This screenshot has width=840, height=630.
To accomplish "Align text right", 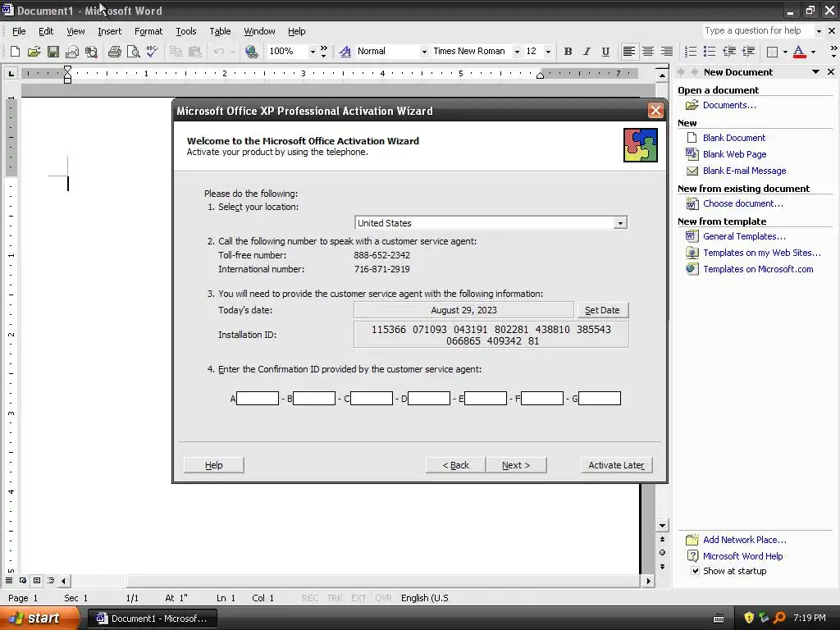I will point(666,52).
